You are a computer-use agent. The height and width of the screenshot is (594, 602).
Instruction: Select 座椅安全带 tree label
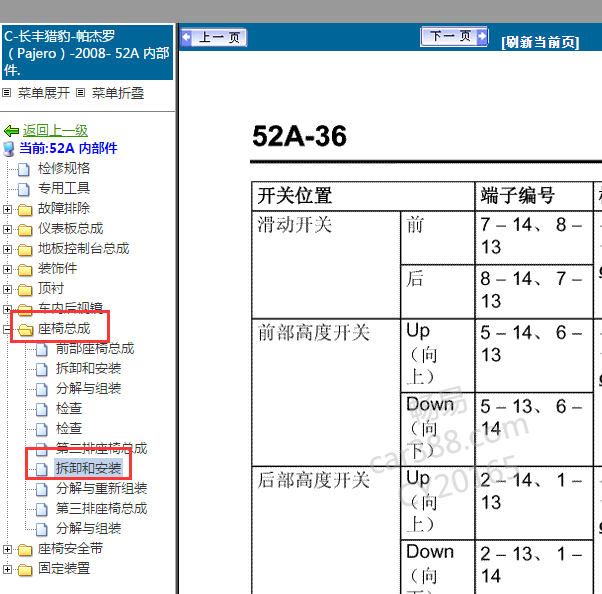tap(70, 549)
